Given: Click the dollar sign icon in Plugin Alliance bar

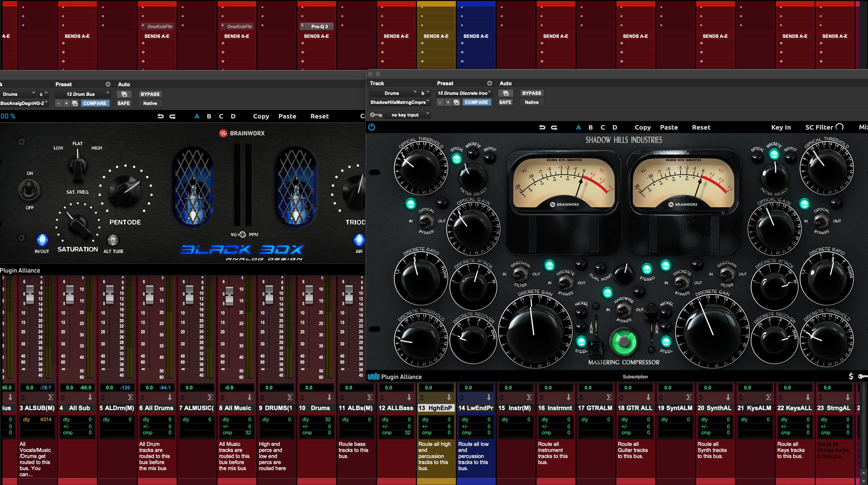Looking at the screenshot, I should (851, 376).
